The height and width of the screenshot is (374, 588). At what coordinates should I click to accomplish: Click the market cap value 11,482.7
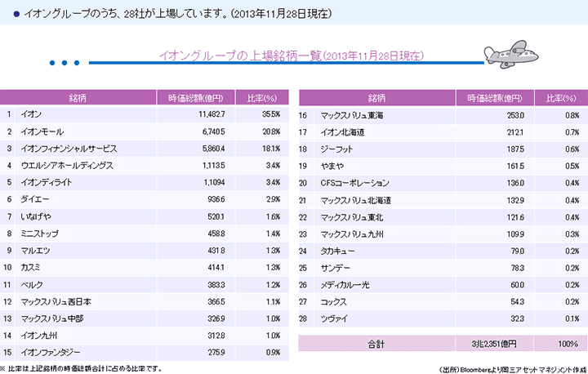(x=212, y=114)
